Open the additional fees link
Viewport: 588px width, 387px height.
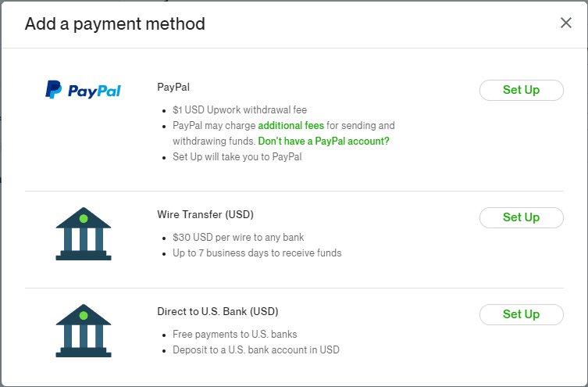(290, 125)
